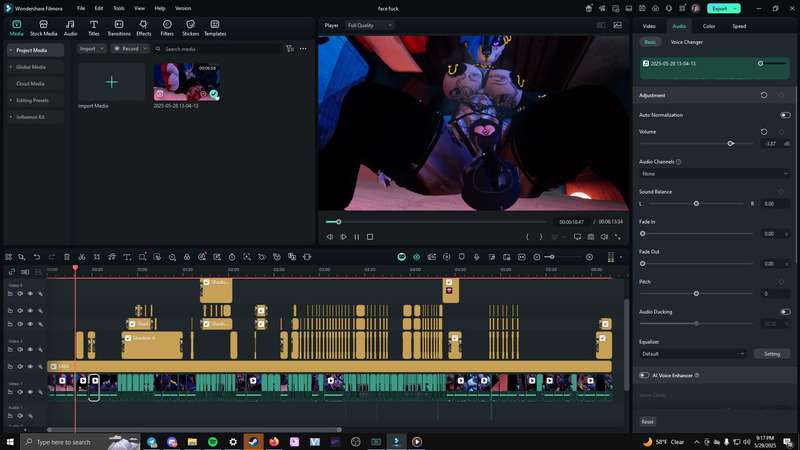The image size is (800, 450).
Task: Click the undo arrow in timeline toolbar
Action: pos(37,257)
